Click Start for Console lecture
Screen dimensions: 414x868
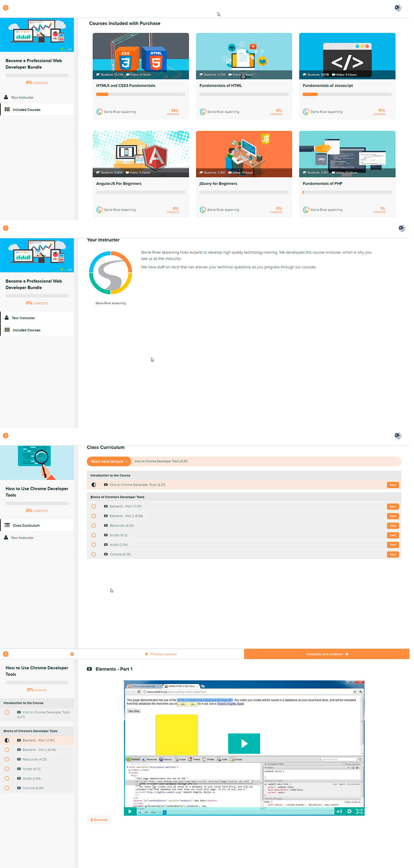tap(393, 554)
